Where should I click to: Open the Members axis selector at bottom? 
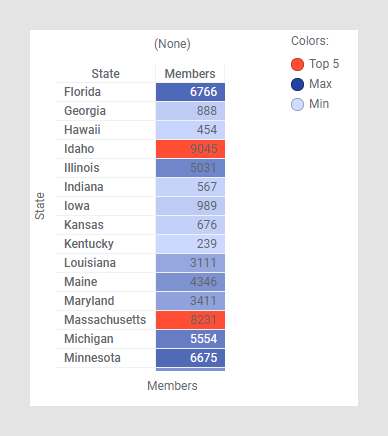(172, 386)
